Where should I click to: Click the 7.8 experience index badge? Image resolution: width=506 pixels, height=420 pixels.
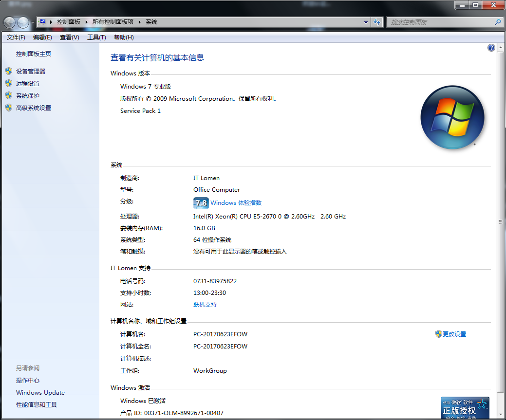[201, 203]
